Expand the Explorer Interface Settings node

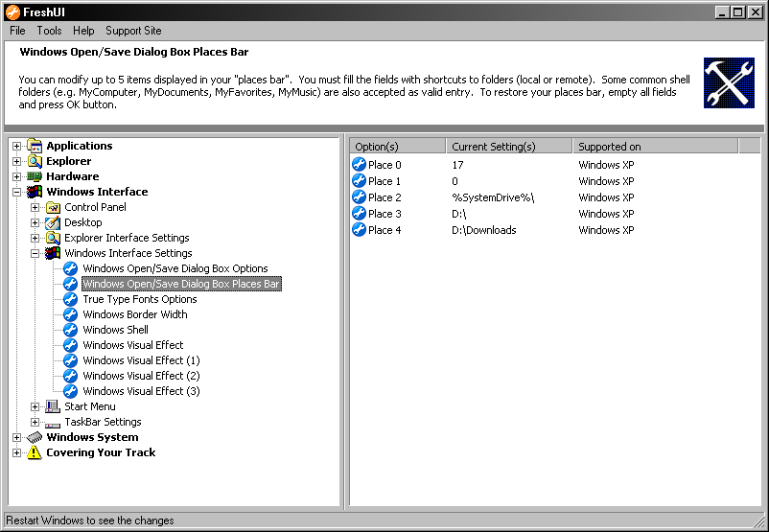tap(35, 239)
